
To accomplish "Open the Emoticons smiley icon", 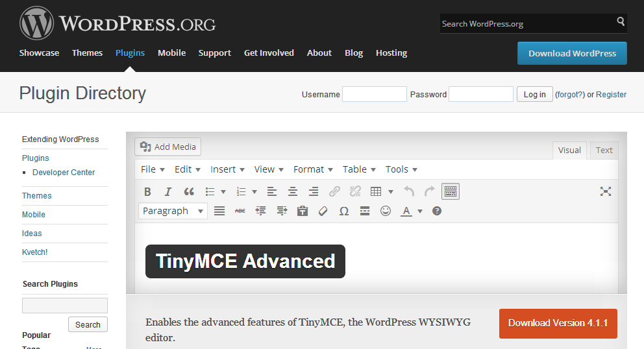I will (x=385, y=211).
